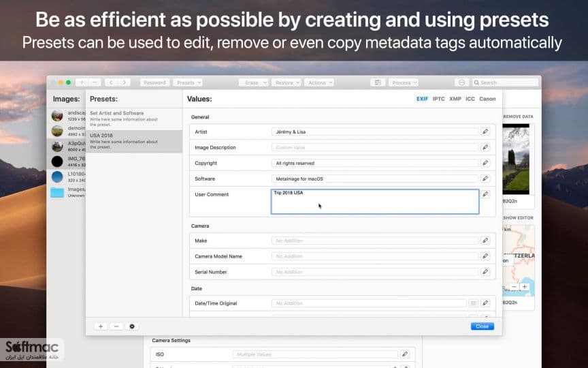Viewport: 588px width, 368px height.
Task: Expand the Presets dropdown in toolbar
Action: [188, 82]
